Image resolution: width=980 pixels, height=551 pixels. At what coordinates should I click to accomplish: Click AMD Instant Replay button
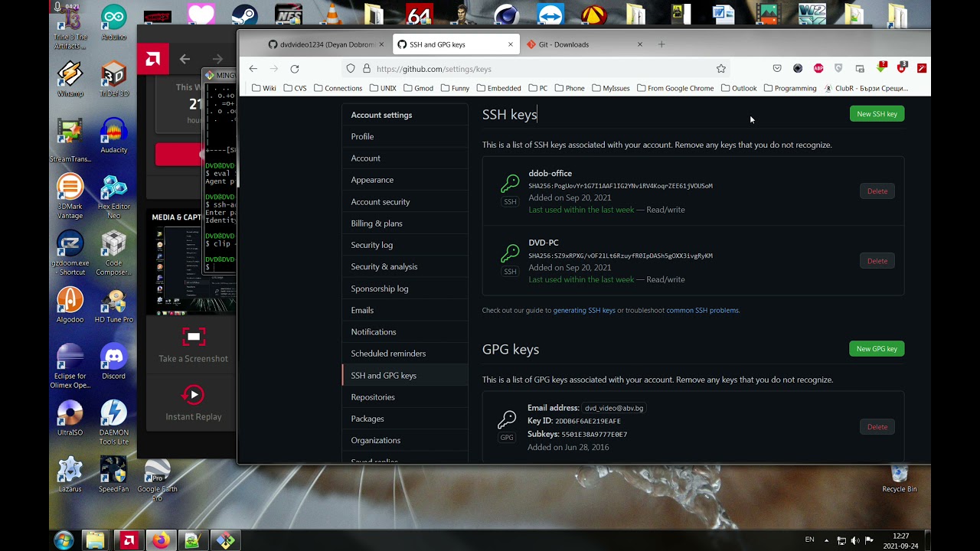point(193,403)
